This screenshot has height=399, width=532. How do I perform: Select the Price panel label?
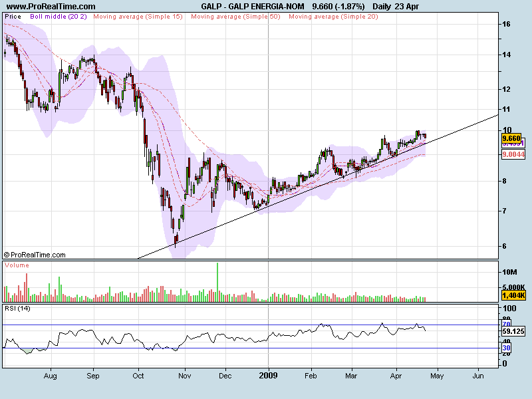[x=13, y=17]
